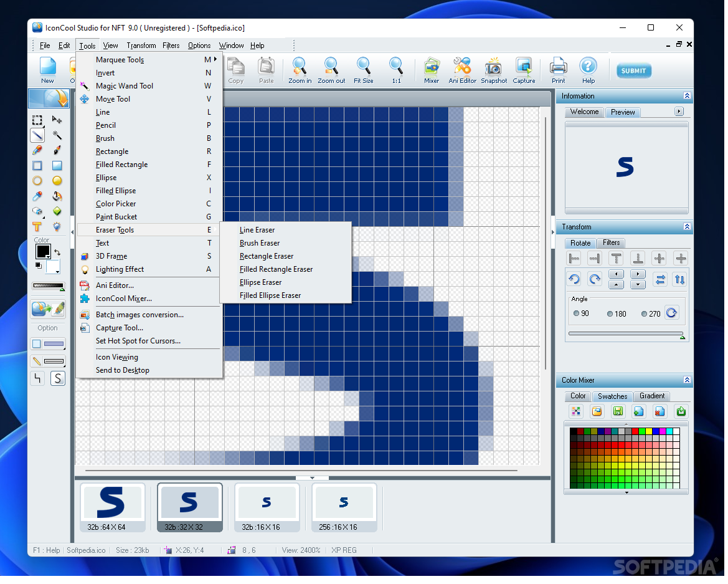This screenshot has height=584, width=728.
Task: Select the hollow ellipse tool
Action: coord(37,181)
